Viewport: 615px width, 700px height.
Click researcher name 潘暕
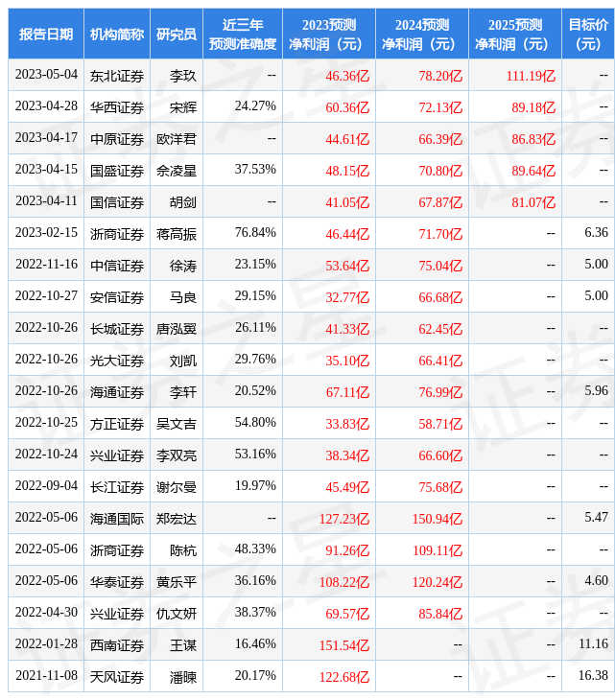pyautogui.click(x=182, y=678)
